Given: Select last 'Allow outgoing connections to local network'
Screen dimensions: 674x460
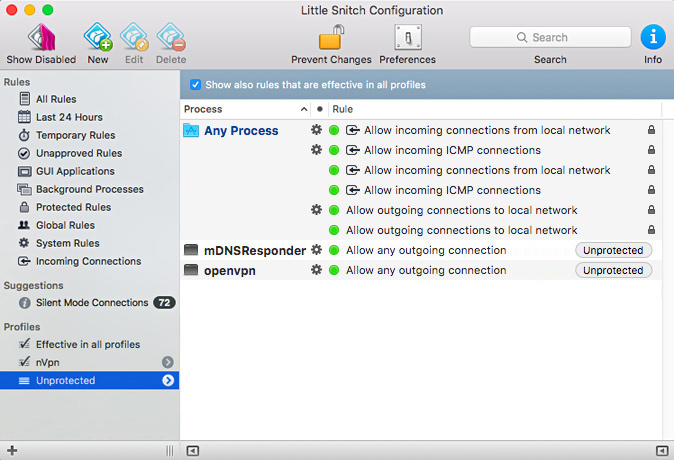Looking at the screenshot, I should point(462,230).
